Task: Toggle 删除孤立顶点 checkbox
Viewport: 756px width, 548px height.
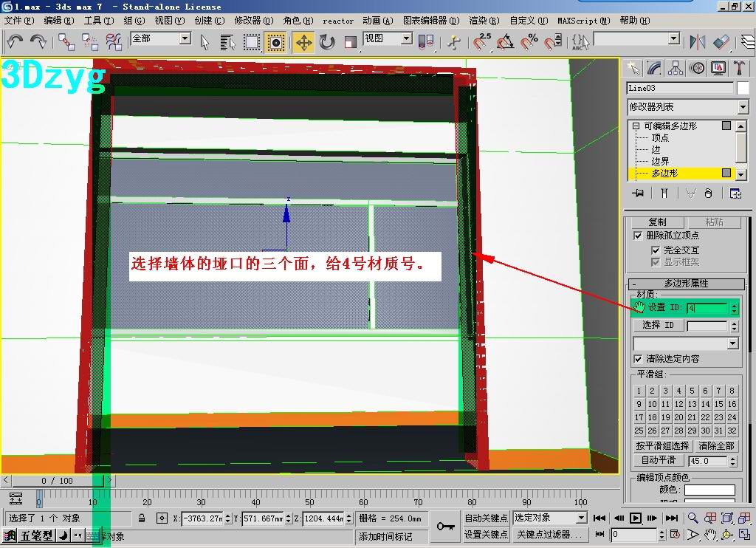Action: click(x=639, y=236)
